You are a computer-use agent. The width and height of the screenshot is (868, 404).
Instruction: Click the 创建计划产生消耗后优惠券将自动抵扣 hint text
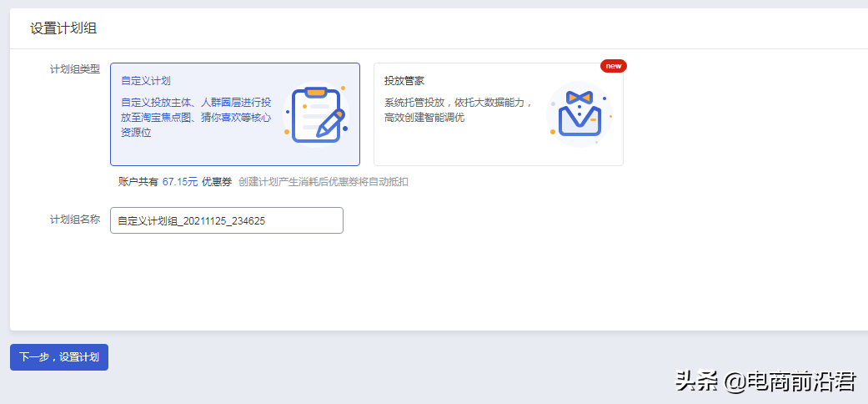324,182
